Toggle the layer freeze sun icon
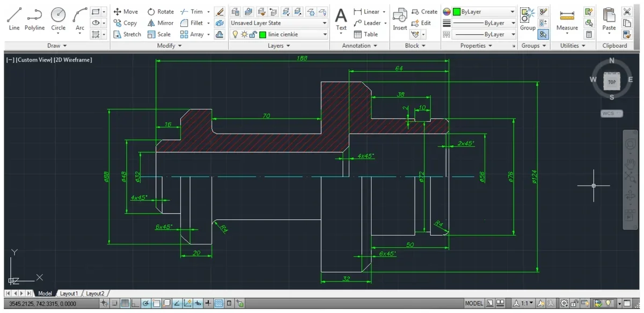Image resolution: width=644 pixels, height=313 pixels. (x=244, y=34)
